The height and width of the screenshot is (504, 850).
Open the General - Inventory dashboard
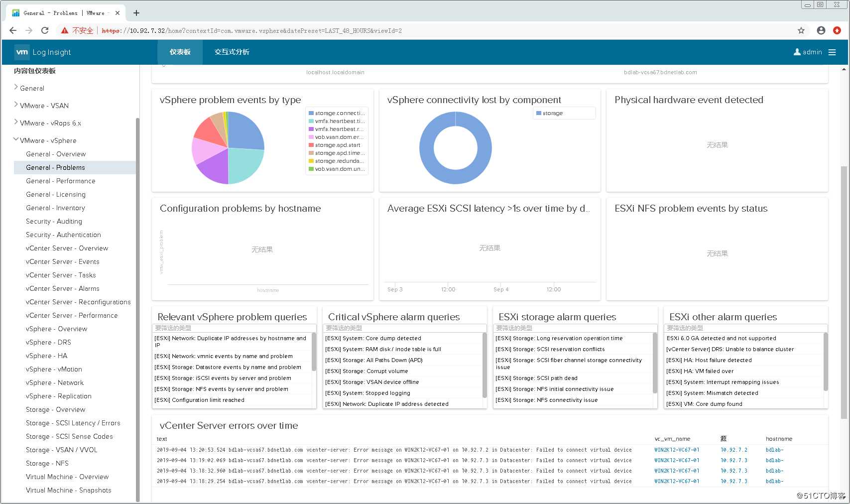tap(55, 208)
